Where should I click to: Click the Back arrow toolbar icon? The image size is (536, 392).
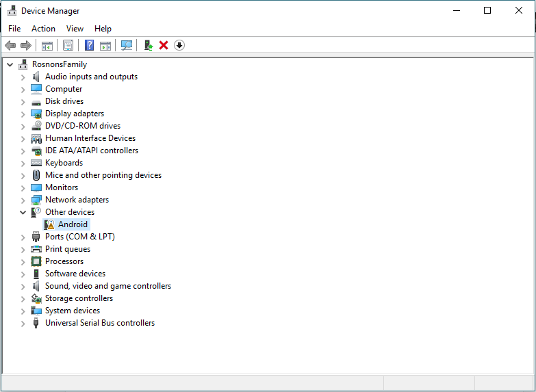point(10,45)
